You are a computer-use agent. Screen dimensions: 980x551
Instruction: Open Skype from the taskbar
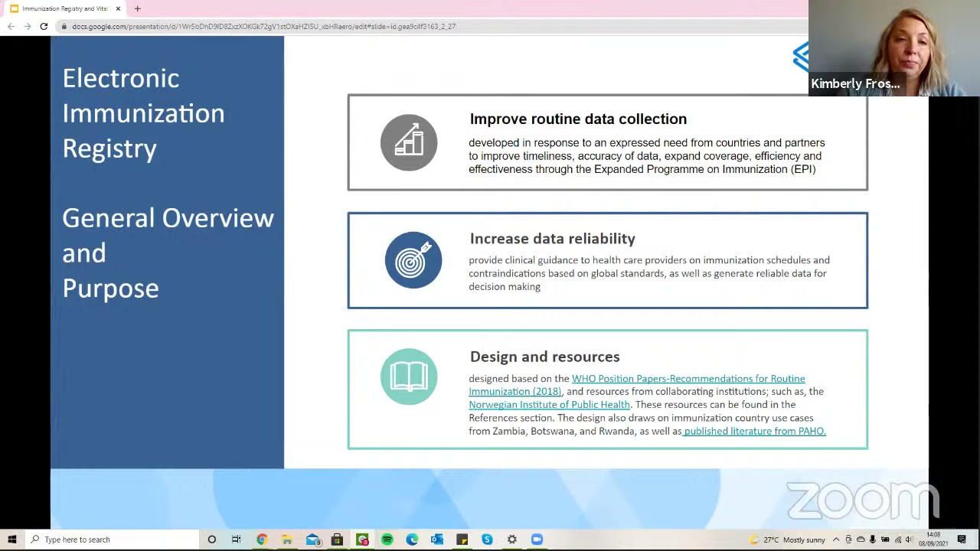pos(487,540)
